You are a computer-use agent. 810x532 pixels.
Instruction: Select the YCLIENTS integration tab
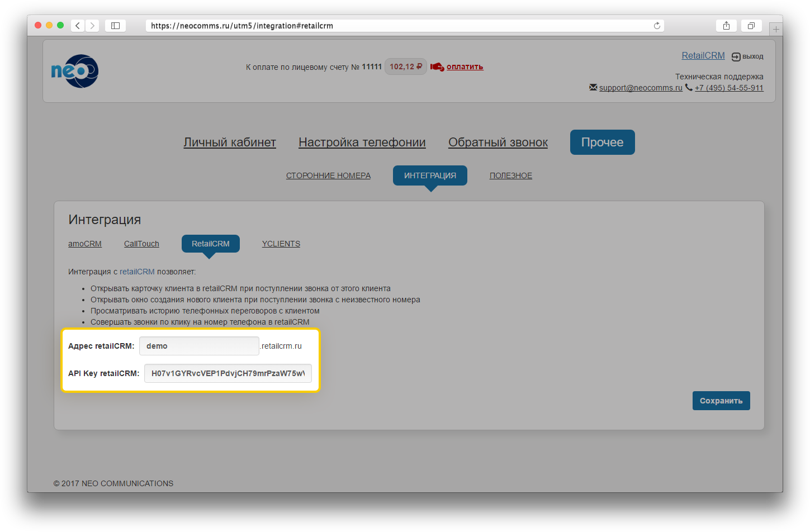click(281, 244)
